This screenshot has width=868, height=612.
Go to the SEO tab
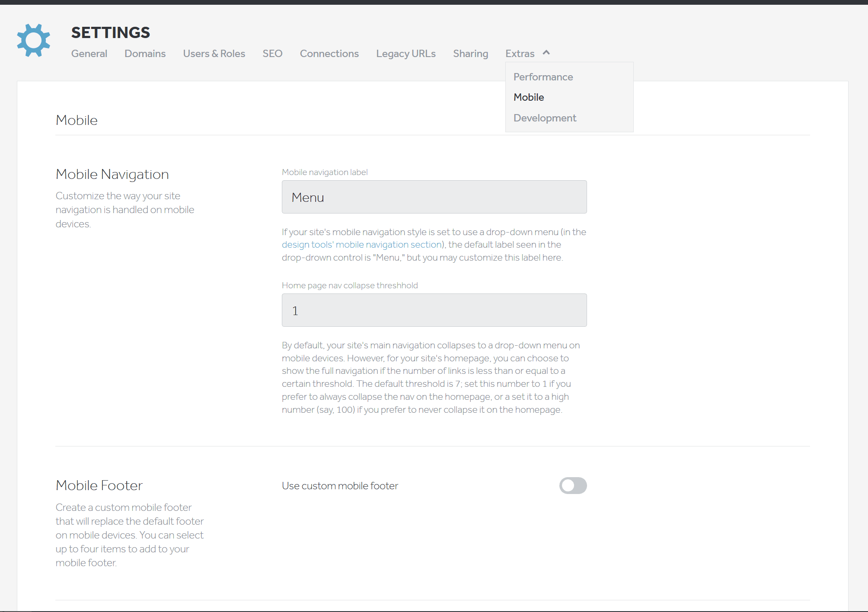coord(272,54)
